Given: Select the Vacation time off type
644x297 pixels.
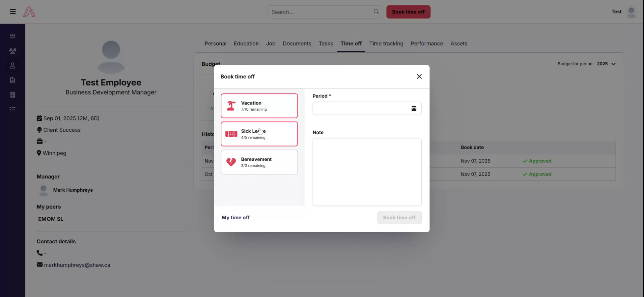Looking at the screenshot, I should (259, 106).
